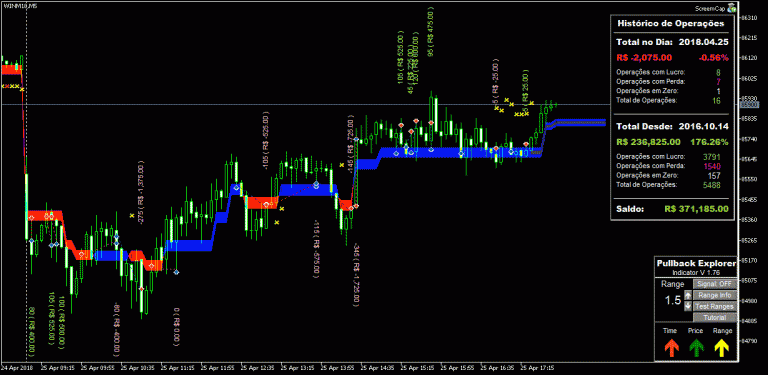This screenshot has height=375, width=768.
Task: Increase the Range value with up arrow
Action: 688,295
